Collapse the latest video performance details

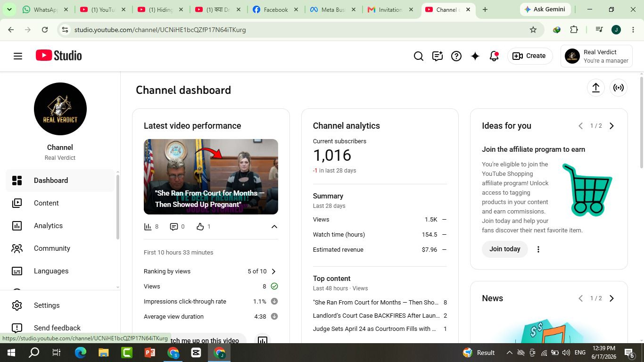tap(274, 227)
